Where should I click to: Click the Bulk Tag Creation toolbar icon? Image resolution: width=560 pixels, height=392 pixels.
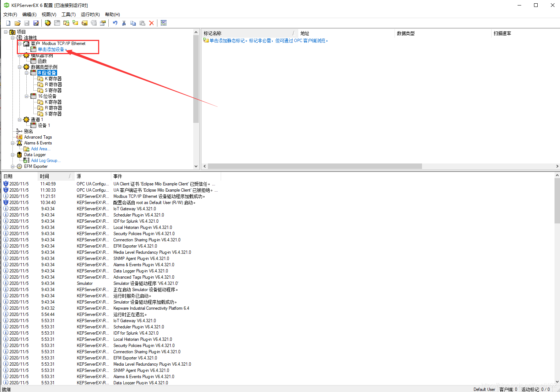pyautogui.click(x=85, y=23)
